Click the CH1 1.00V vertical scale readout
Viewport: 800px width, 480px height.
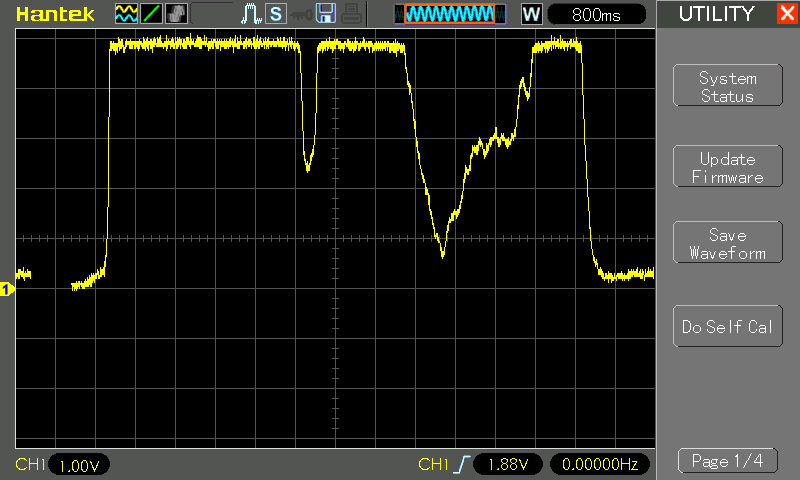tap(78, 465)
